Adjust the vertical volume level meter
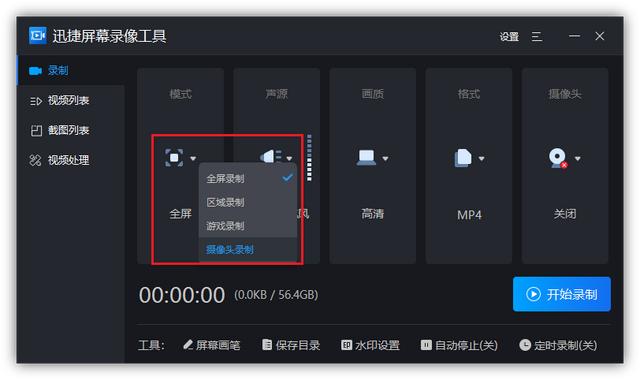Image resolution: width=640 pixels, height=380 pixels. [309, 158]
